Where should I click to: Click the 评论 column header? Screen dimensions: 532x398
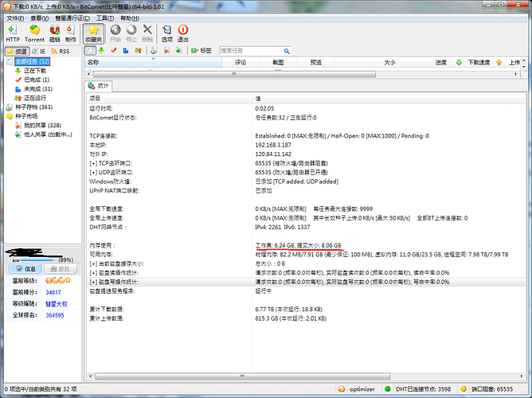pyautogui.click(x=241, y=62)
